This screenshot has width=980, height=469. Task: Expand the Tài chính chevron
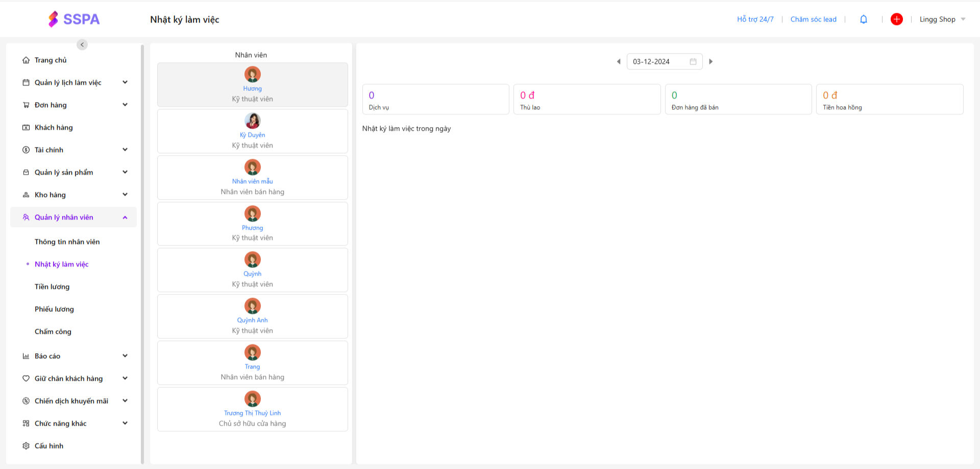[125, 150]
